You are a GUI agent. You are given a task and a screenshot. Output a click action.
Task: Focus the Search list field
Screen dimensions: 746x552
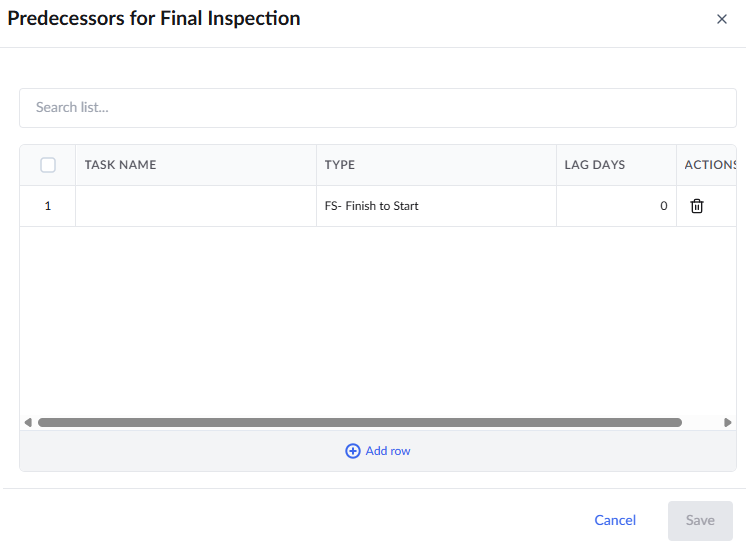coord(378,108)
